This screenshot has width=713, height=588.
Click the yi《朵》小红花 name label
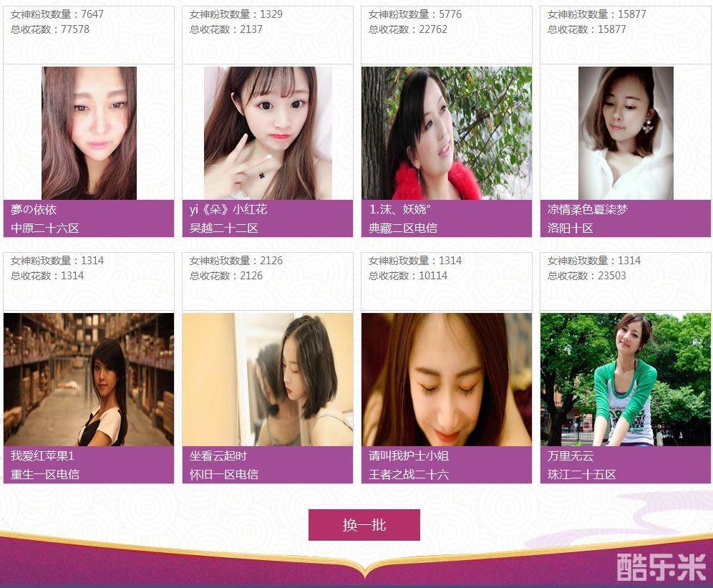[x=228, y=210]
